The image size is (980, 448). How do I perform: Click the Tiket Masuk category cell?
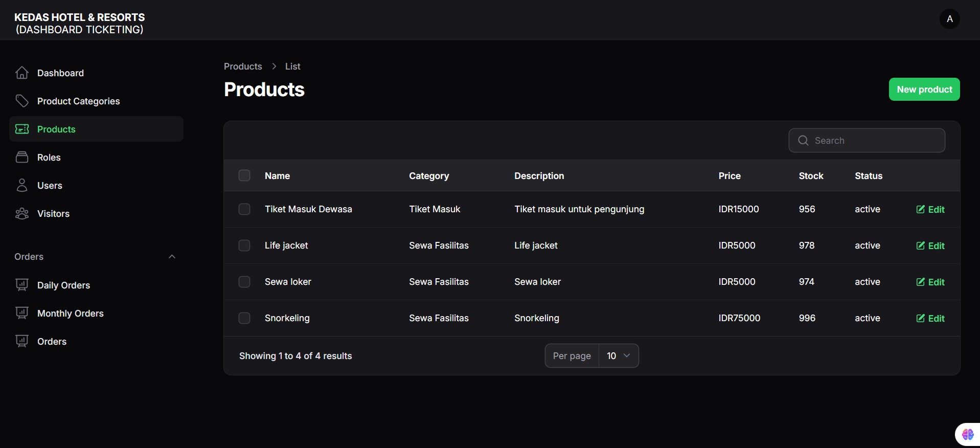[x=435, y=209]
